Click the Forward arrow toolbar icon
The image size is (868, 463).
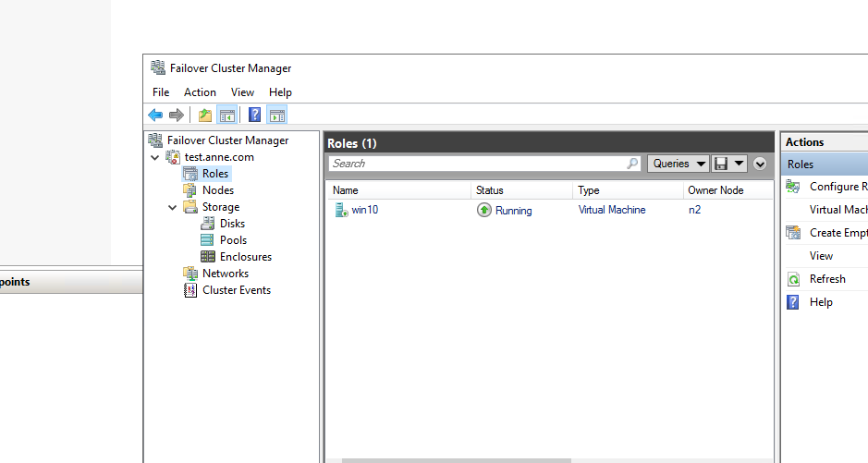coord(176,116)
